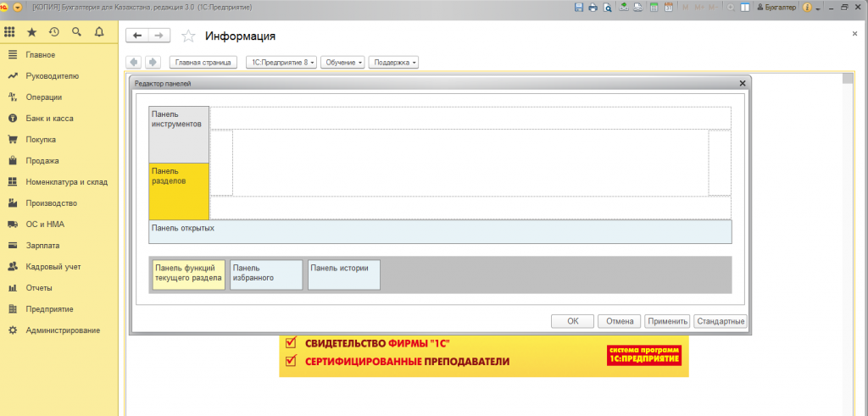868x416 pixels.
Task: Click the M memory button
Action: pos(685,8)
